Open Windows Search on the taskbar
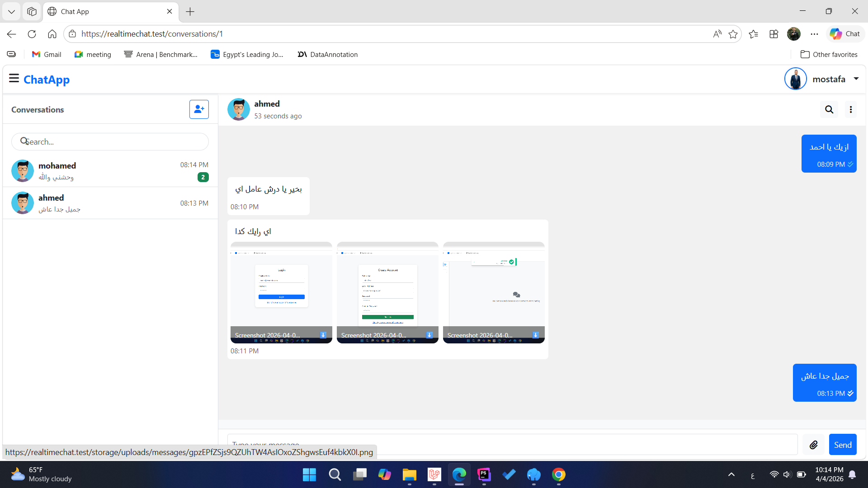868x488 pixels. 335,475
